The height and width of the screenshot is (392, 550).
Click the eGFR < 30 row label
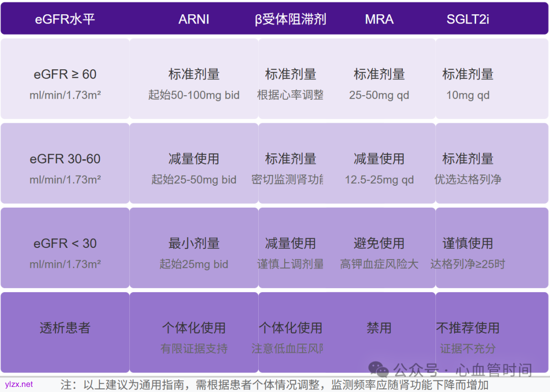[65, 243]
